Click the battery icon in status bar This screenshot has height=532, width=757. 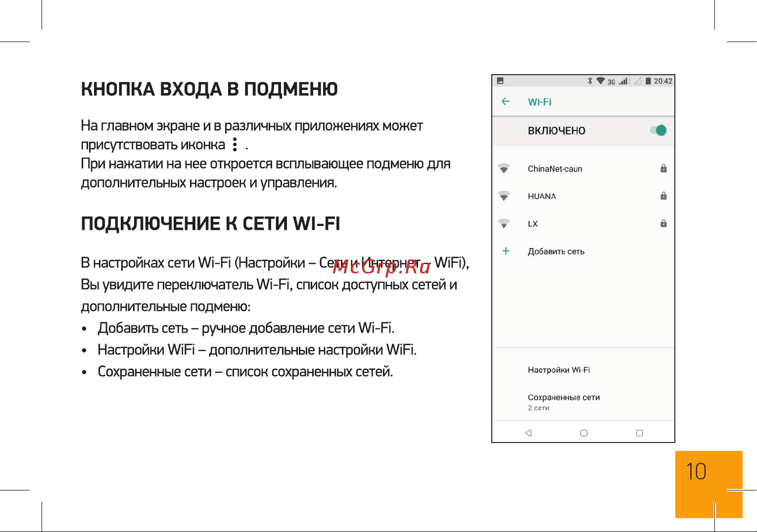648,81
